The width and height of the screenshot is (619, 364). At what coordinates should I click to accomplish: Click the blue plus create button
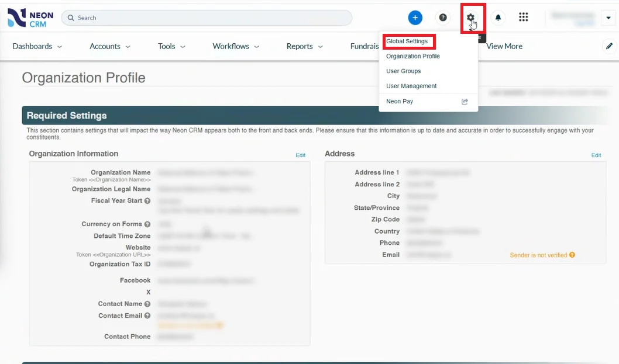[x=415, y=18]
